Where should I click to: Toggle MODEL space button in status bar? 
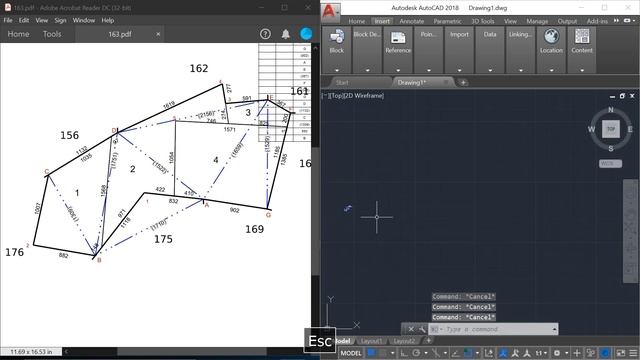click(351, 353)
